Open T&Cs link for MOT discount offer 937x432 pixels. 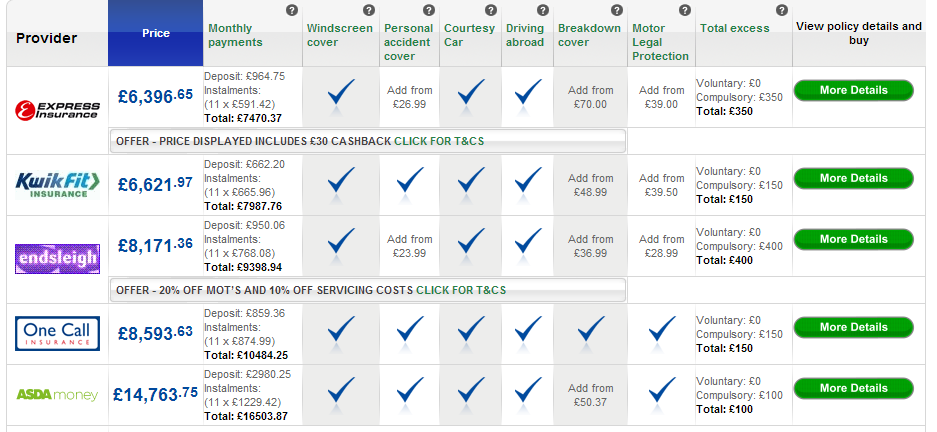click(461, 290)
